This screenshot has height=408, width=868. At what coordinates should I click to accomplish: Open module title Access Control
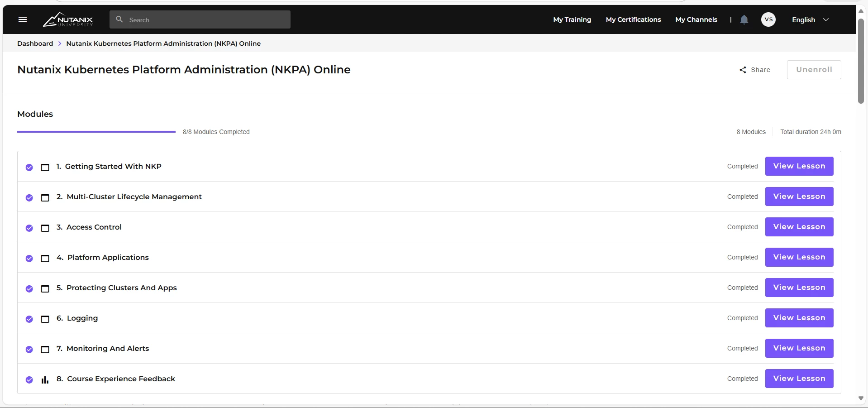94,227
